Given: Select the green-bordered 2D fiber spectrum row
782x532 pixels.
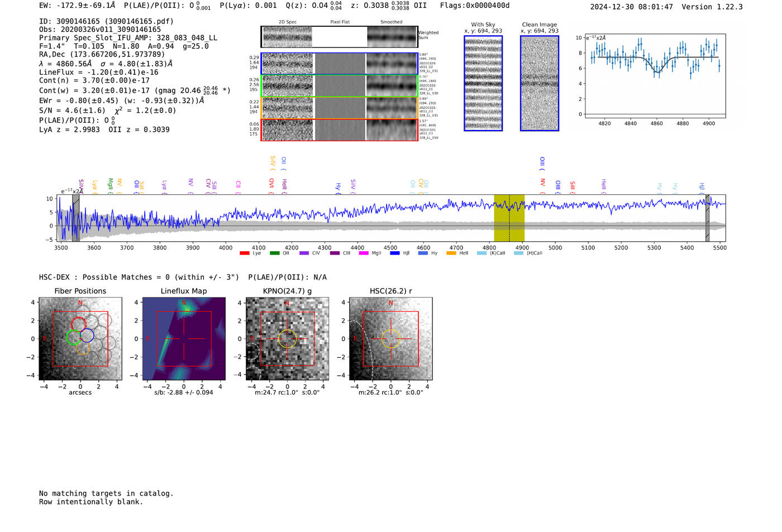Looking at the screenshot, I should [x=339, y=86].
